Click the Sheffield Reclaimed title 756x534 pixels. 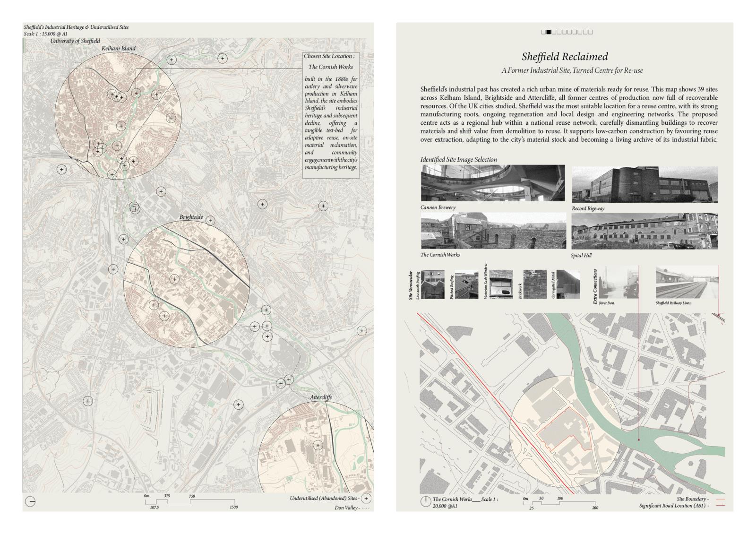pyautogui.click(x=565, y=57)
